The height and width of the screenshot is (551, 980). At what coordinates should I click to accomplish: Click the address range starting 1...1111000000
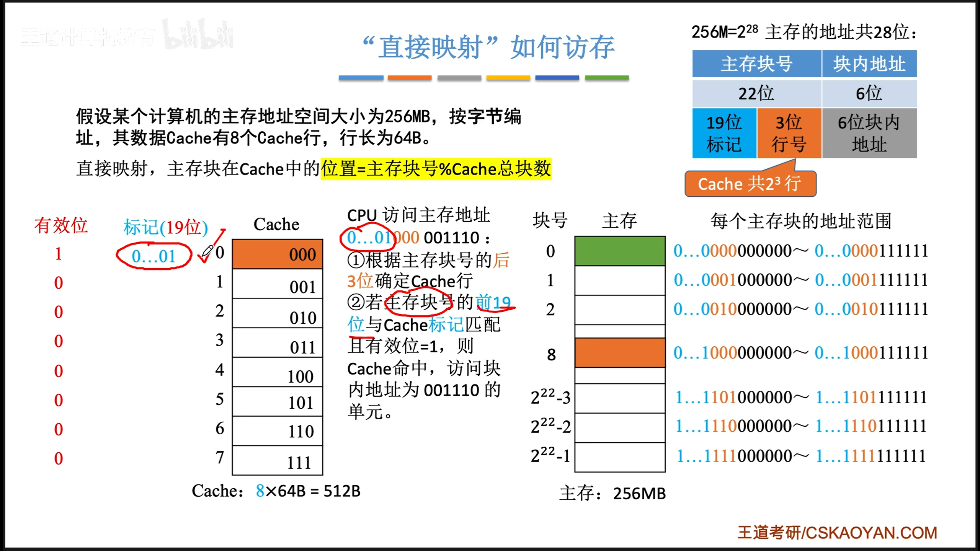point(801,456)
